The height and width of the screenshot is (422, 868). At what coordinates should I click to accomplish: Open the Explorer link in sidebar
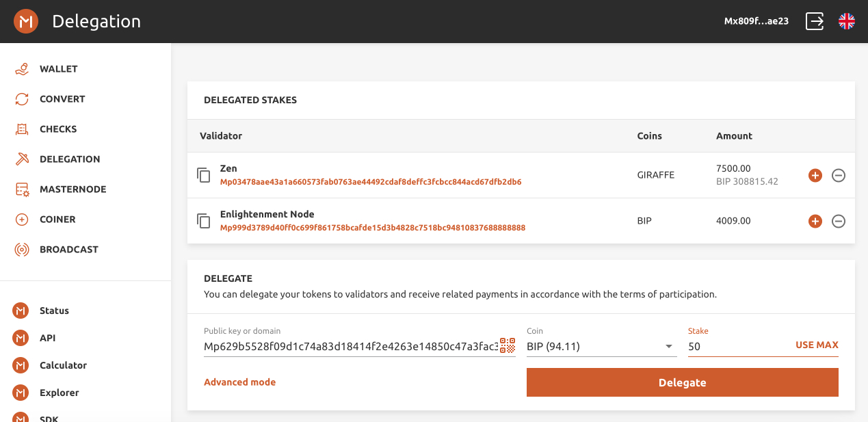tap(59, 393)
